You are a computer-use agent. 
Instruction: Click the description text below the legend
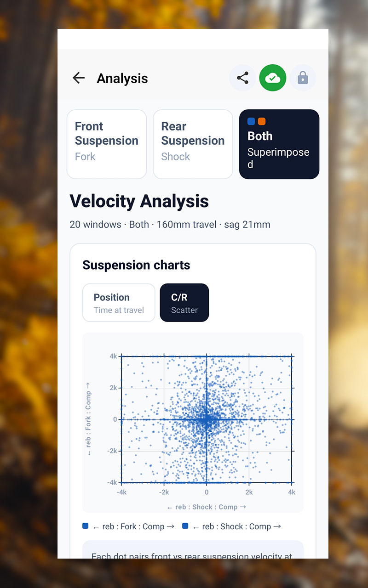click(x=192, y=555)
